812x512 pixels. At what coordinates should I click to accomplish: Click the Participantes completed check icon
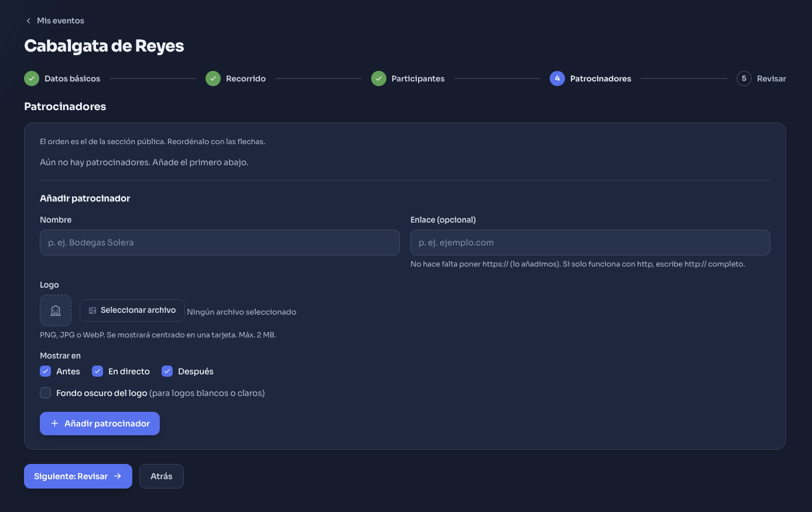[379, 78]
